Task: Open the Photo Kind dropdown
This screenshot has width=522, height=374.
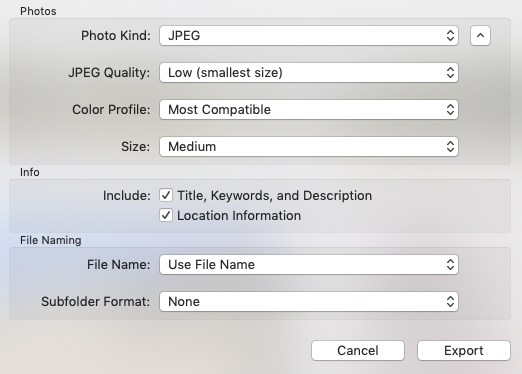Action: coord(309,36)
